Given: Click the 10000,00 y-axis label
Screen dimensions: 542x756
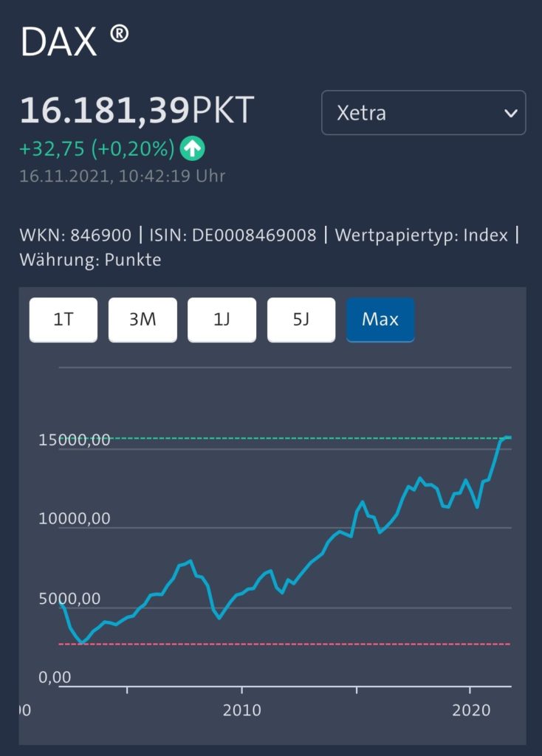Looking at the screenshot, I should (75, 519).
